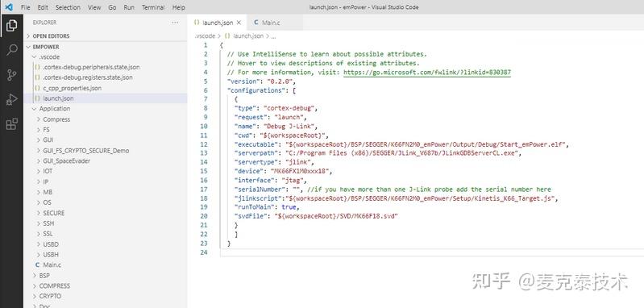
Task: Follow the go.microsoft.com fwlink URL
Action: tap(427, 73)
